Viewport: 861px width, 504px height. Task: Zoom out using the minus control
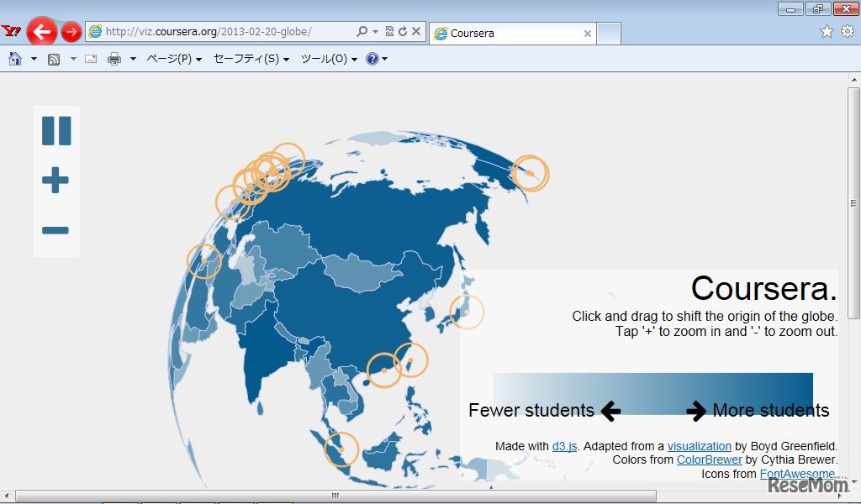pos(55,231)
